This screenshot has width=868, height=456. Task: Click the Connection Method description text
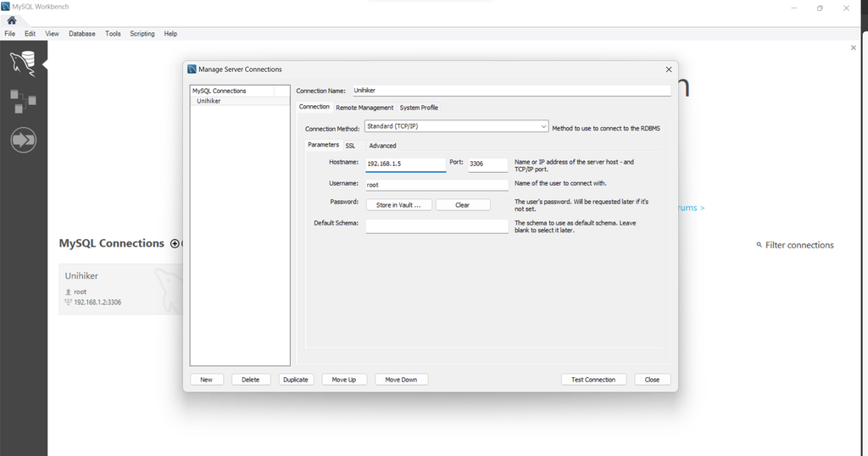pyautogui.click(x=606, y=128)
